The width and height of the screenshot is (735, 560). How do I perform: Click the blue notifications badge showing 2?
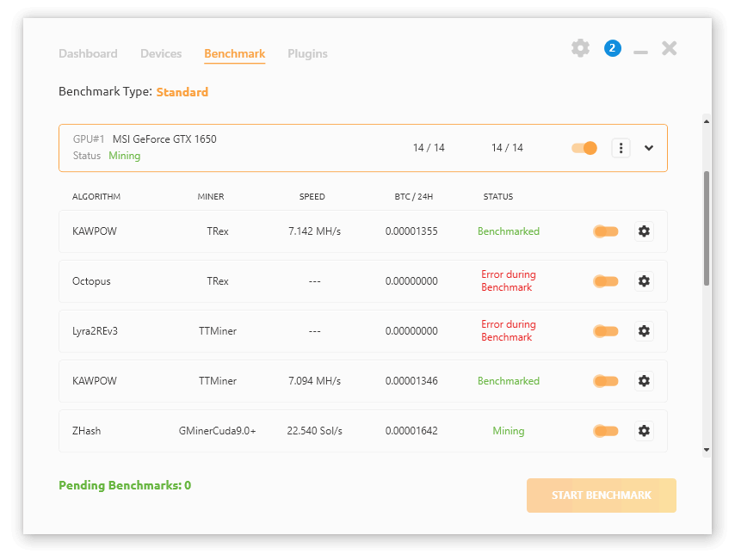pos(612,48)
